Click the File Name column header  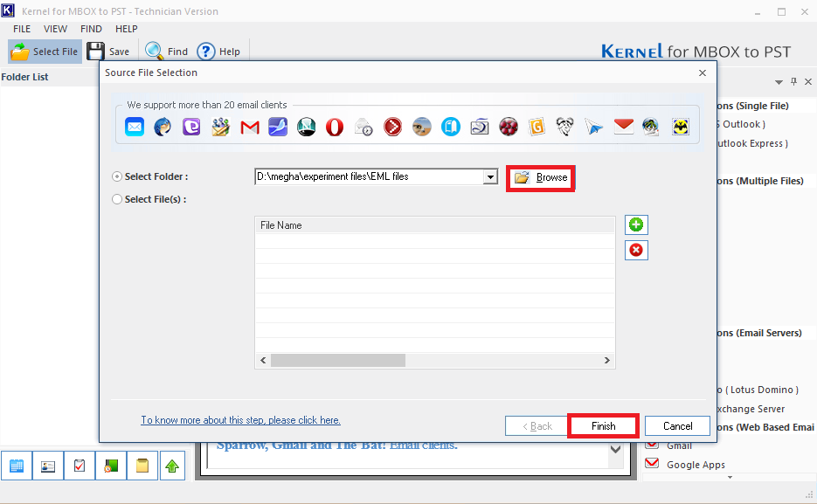tap(435, 225)
